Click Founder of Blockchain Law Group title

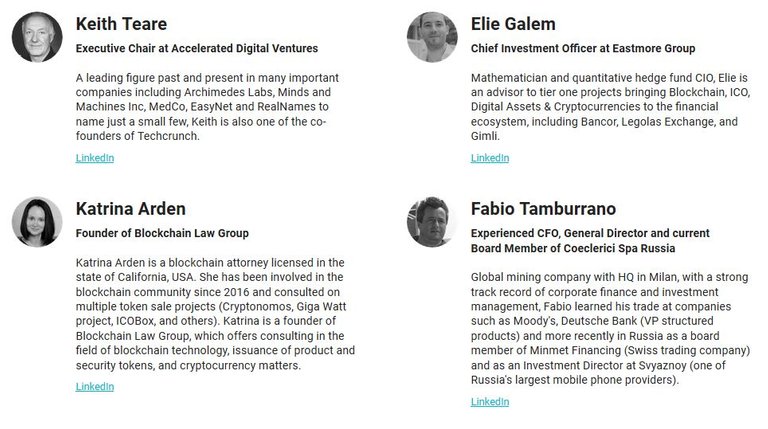pyautogui.click(x=162, y=233)
